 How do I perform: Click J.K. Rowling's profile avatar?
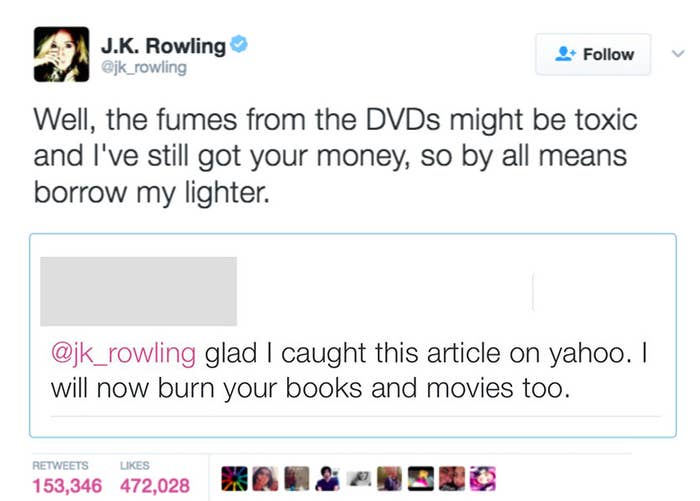62,54
